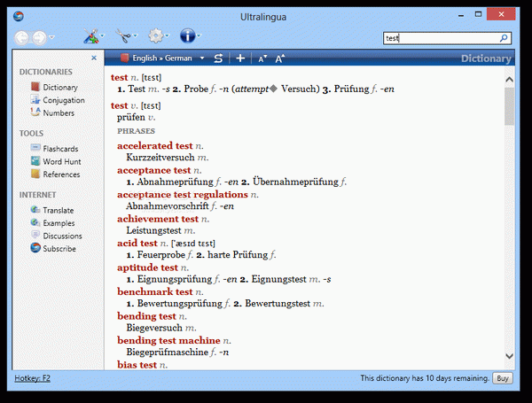532x403 pixels.
Task: Launch Word Hunt tool
Action: click(62, 162)
